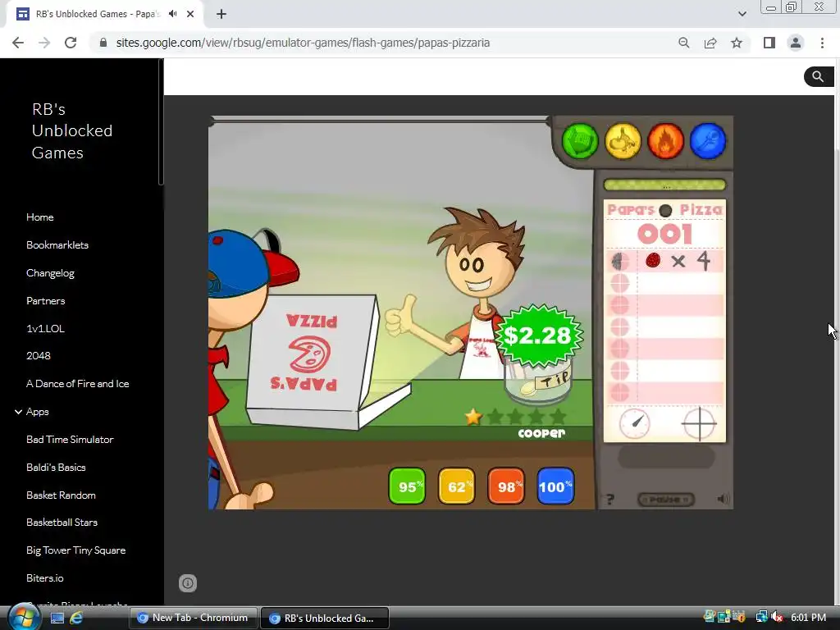840x630 pixels.
Task: Bookmark this page with the star
Action: (737, 43)
